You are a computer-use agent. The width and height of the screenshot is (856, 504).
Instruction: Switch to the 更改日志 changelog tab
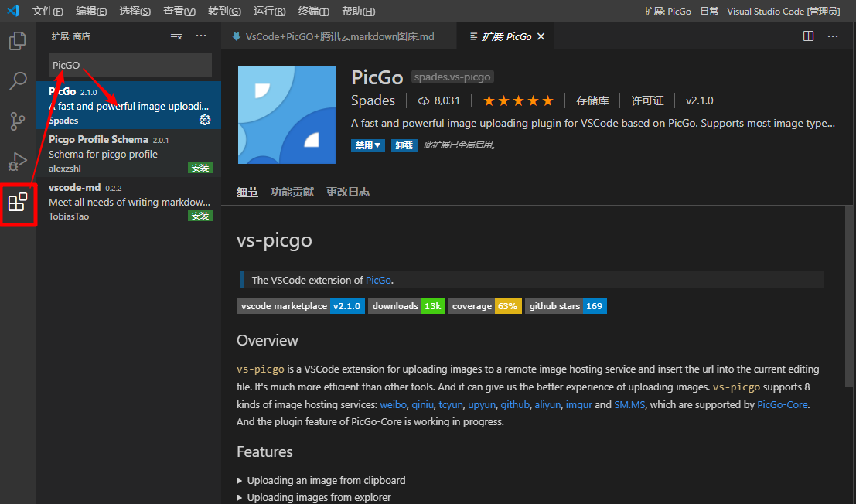(x=348, y=192)
